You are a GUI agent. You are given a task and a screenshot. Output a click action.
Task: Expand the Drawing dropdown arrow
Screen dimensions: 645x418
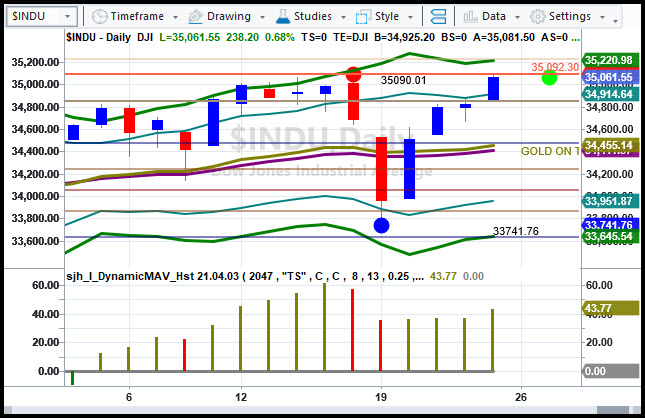click(262, 17)
